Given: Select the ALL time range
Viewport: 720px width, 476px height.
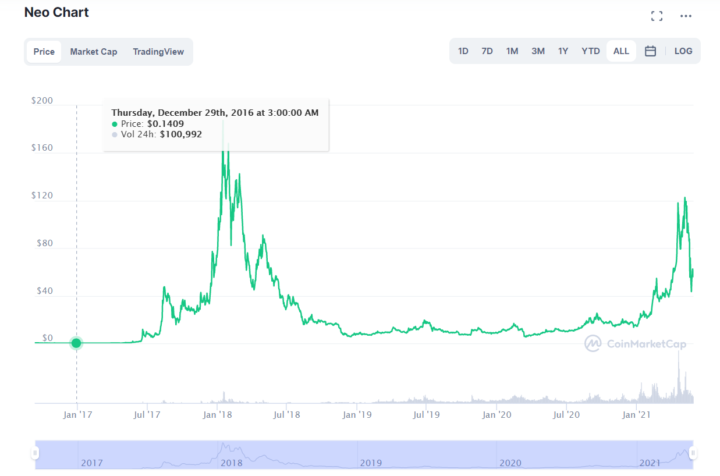Looking at the screenshot, I should tap(621, 51).
